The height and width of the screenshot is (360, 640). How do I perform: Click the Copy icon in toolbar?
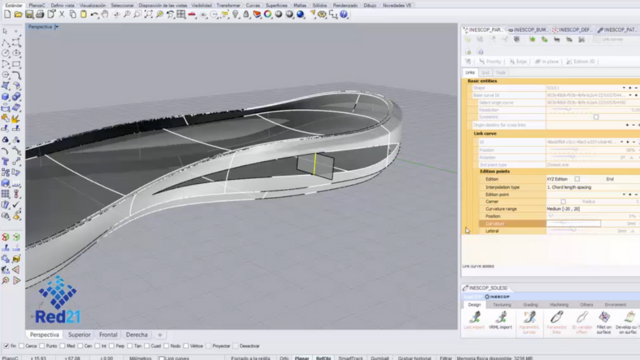coord(73,14)
